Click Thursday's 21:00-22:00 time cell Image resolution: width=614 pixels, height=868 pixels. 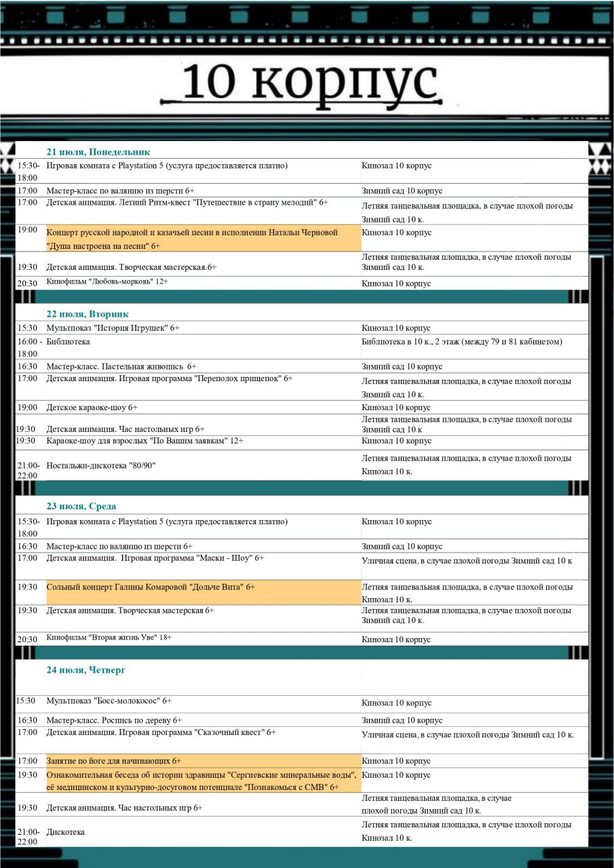click(x=28, y=837)
